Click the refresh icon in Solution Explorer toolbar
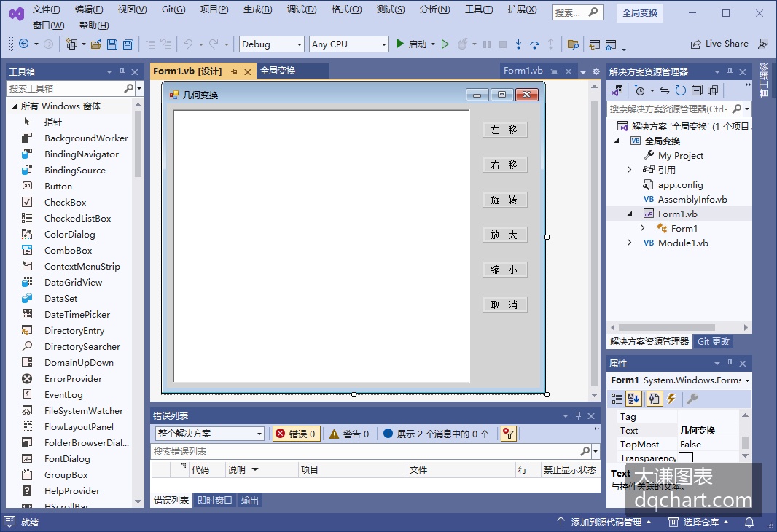 click(681, 90)
